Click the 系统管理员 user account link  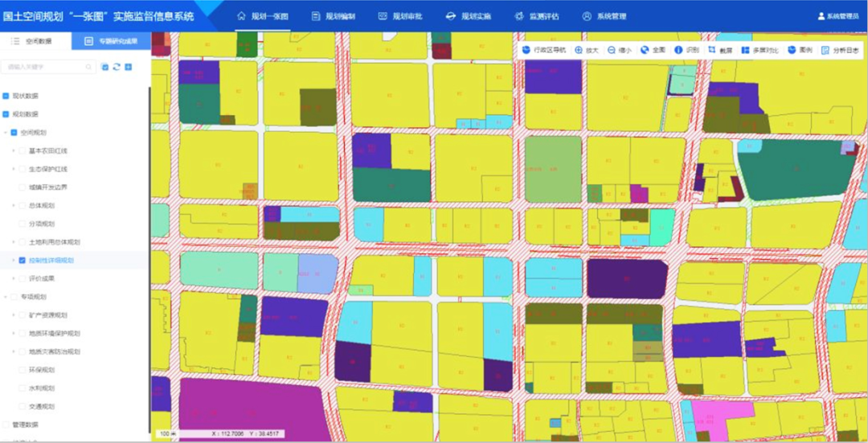pyautogui.click(x=838, y=16)
